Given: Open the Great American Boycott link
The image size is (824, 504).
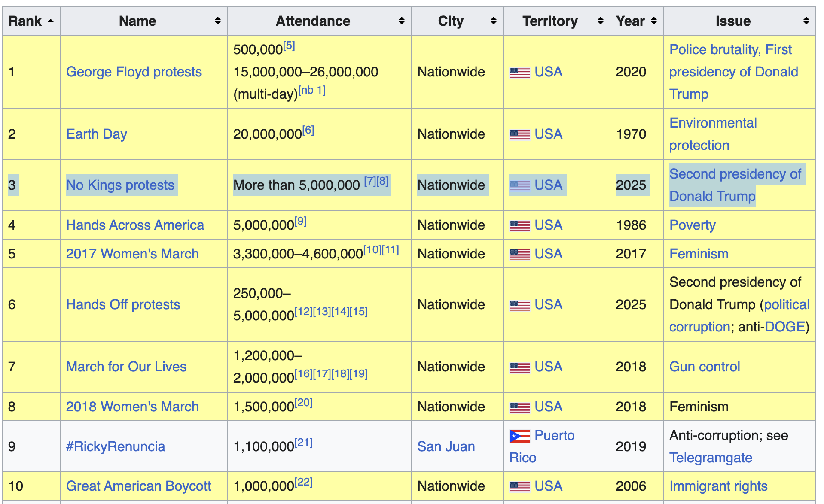Looking at the screenshot, I should (x=139, y=486).
